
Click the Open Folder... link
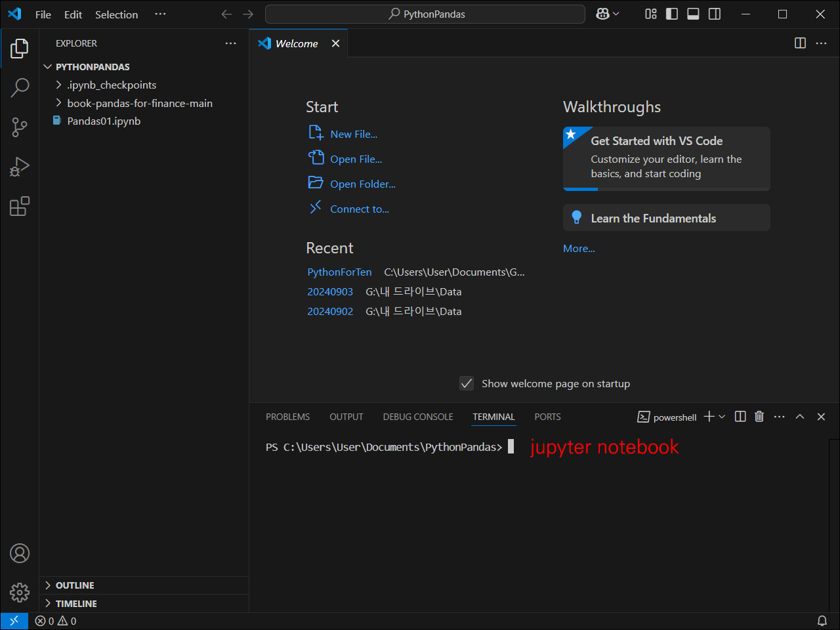363,184
